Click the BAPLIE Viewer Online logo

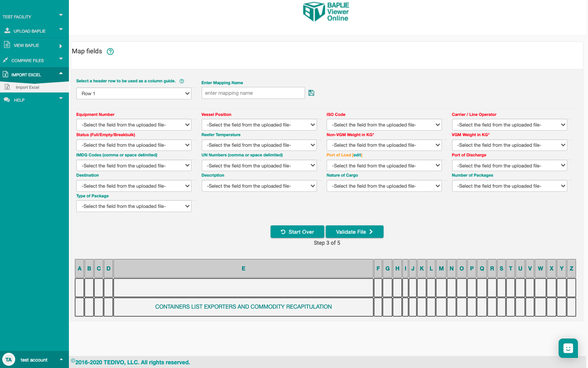(326, 11)
